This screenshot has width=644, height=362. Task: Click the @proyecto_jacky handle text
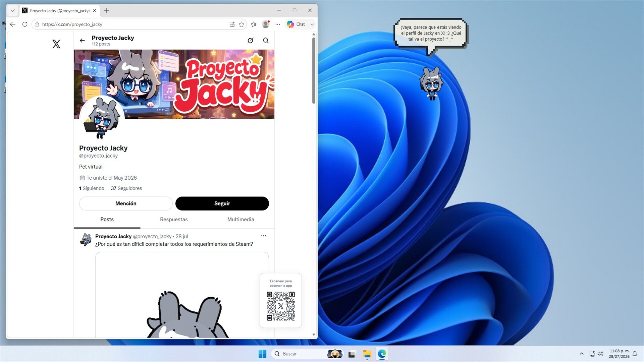[x=98, y=156]
